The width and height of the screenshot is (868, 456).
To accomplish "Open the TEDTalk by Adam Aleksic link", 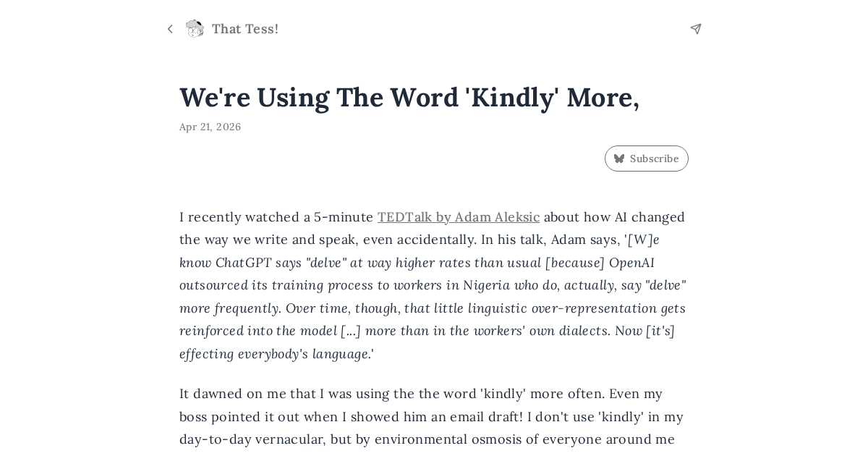I will [x=458, y=217].
